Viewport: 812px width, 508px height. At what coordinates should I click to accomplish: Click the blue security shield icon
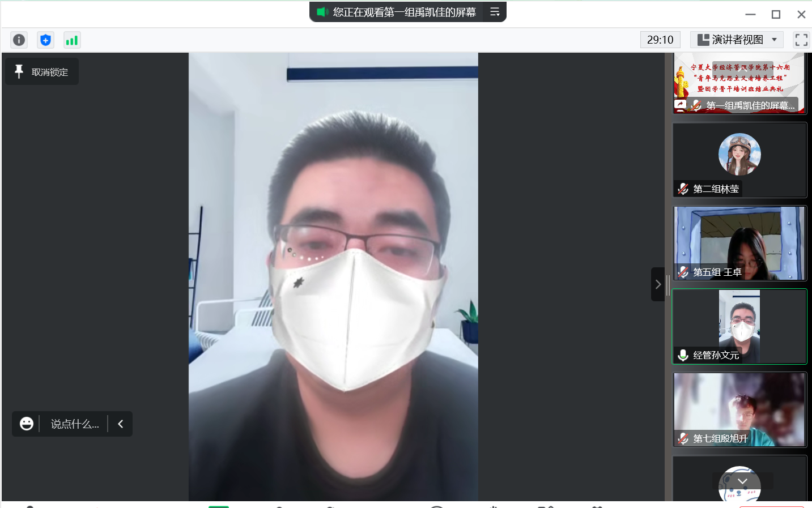tap(45, 40)
